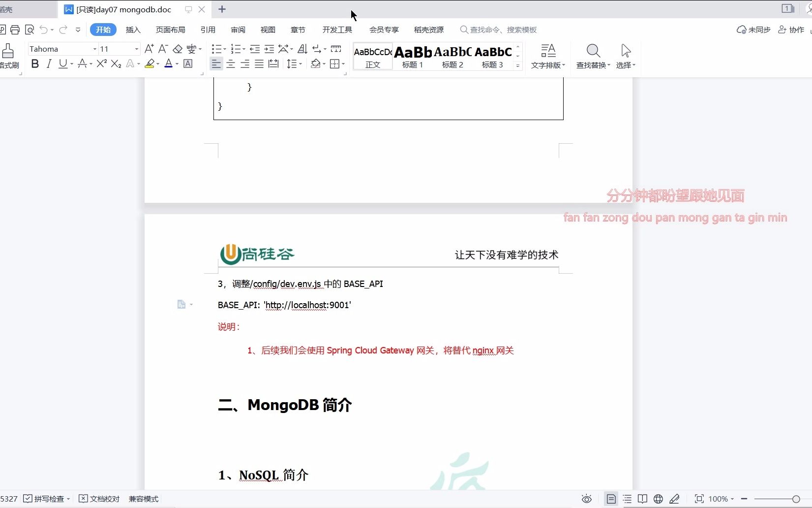
Task: Open the Insert (插入) ribbon tab
Action: [x=133, y=30]
